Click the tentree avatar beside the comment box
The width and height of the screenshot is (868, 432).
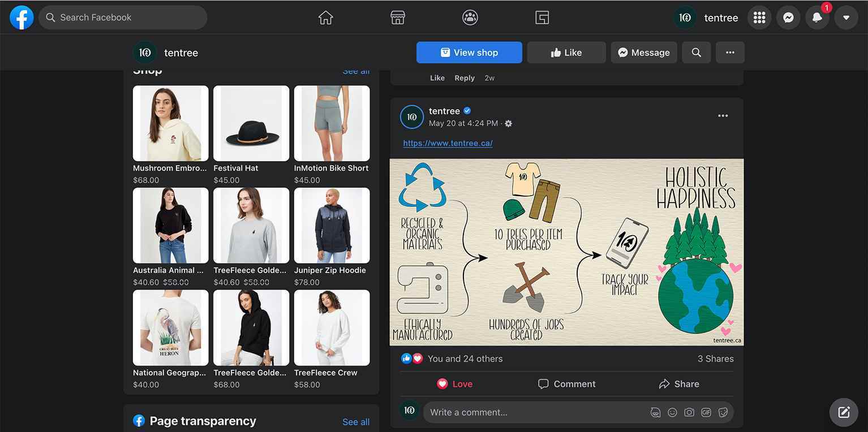pos(410,411)
